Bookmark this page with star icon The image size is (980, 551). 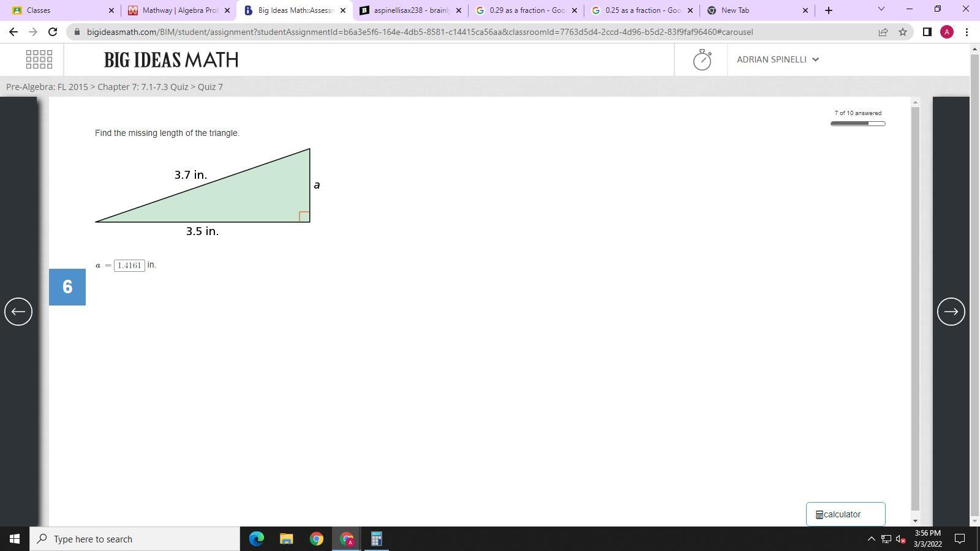click(903, 32)
